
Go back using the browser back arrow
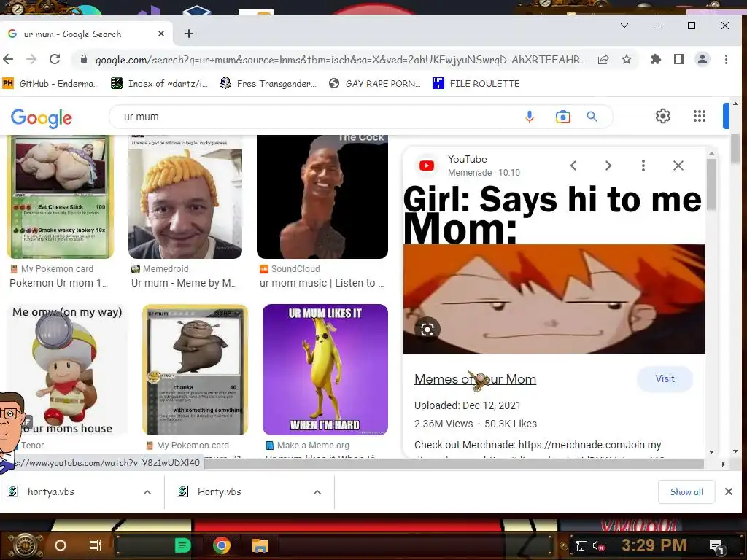(9, 59)
